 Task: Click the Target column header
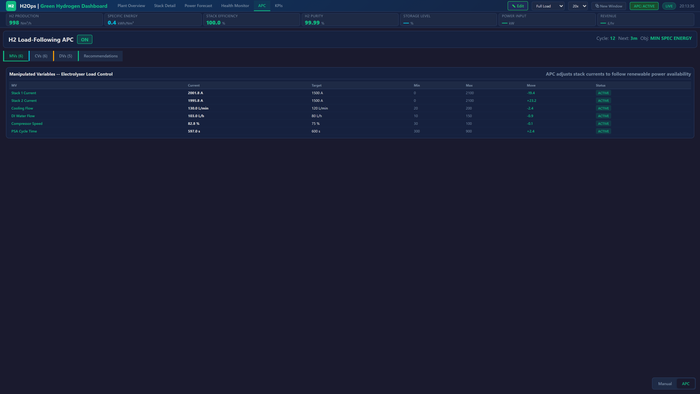coord(316,85)
